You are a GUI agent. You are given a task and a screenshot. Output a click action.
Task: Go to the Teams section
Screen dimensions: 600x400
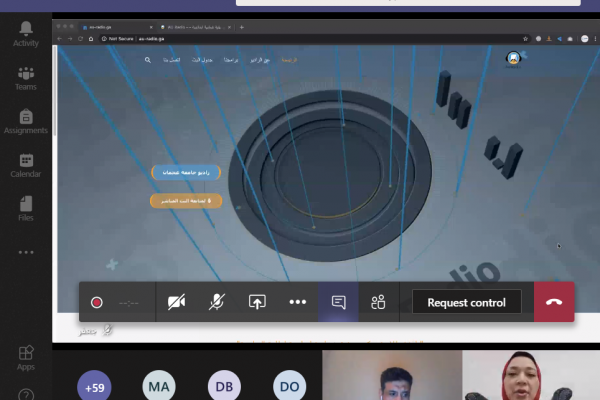click(x=26, y=76)
